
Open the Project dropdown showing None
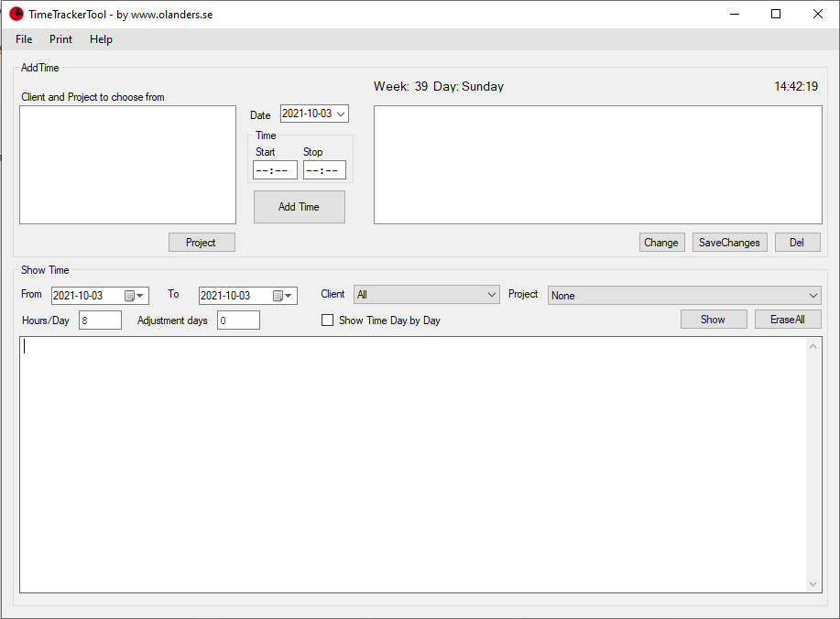(x=684, y=295)
